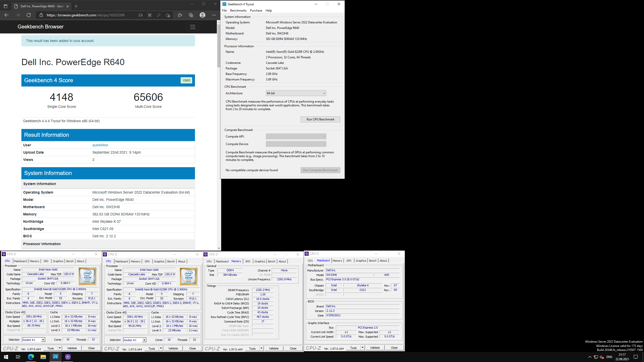Switch to Geekbench taskbar icon
This screenshot has width=644, height=362.
click(55, 357)
